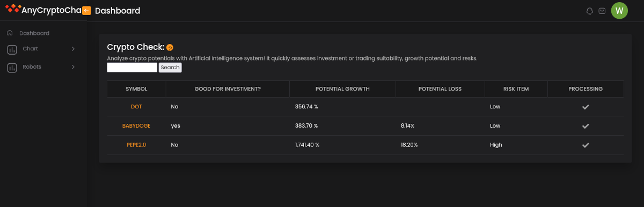Screen dimensions: 644x207
Task: Open the notifications bell icon
Action: click(590, 11)
